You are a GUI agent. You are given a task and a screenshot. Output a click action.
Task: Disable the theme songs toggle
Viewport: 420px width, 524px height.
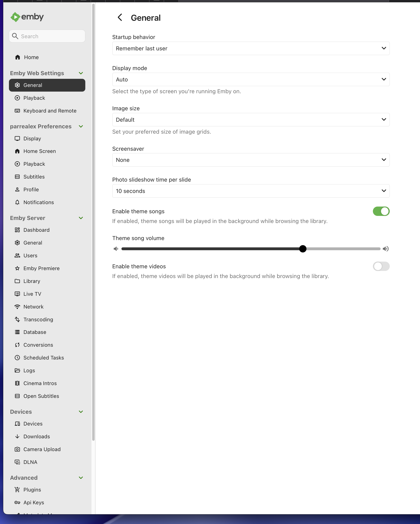[x=381, y=211]
